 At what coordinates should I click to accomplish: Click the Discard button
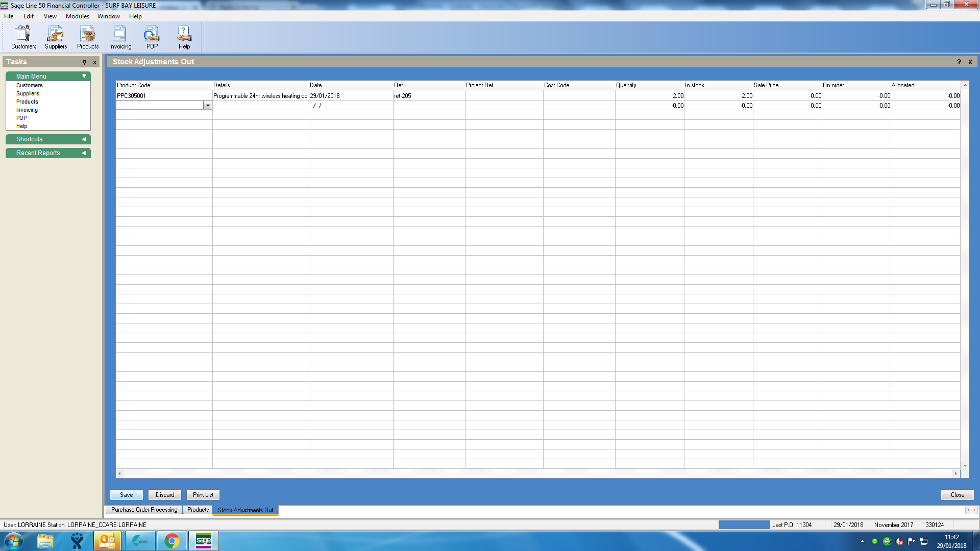pos(165,495)
